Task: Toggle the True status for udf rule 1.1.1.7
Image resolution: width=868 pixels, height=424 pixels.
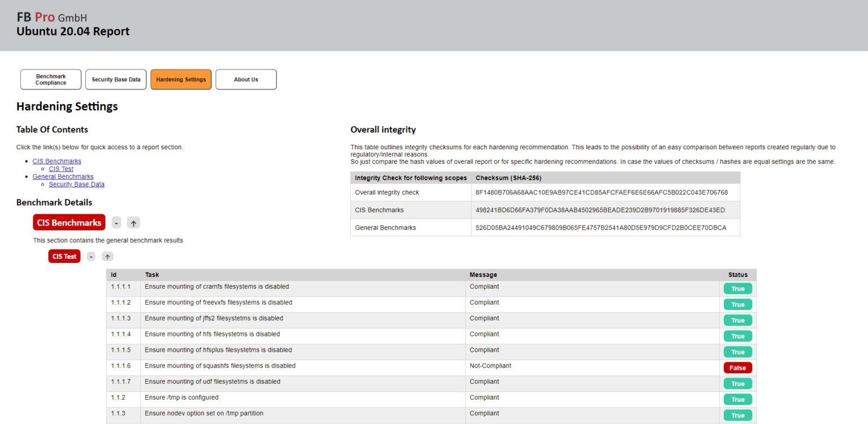Action: pyautogui.click(x=737, y=383)
